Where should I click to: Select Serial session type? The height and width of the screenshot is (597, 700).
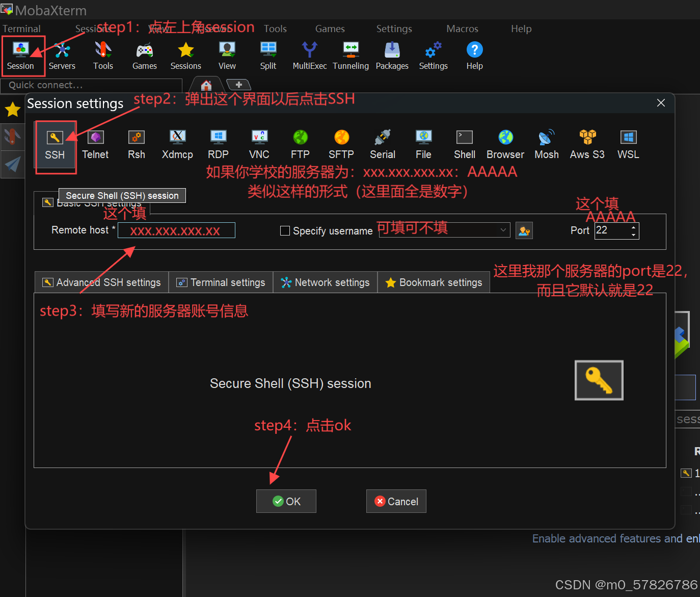383,145
